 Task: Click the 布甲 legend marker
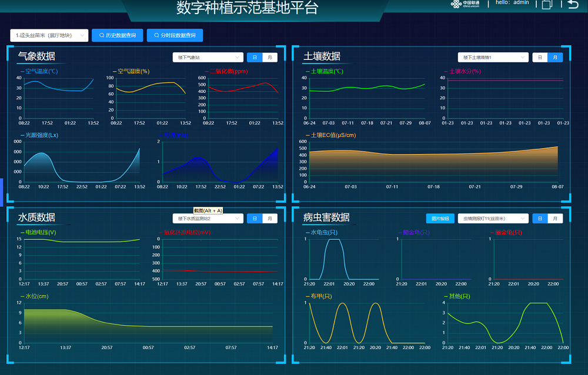click(x=307, y=296)
